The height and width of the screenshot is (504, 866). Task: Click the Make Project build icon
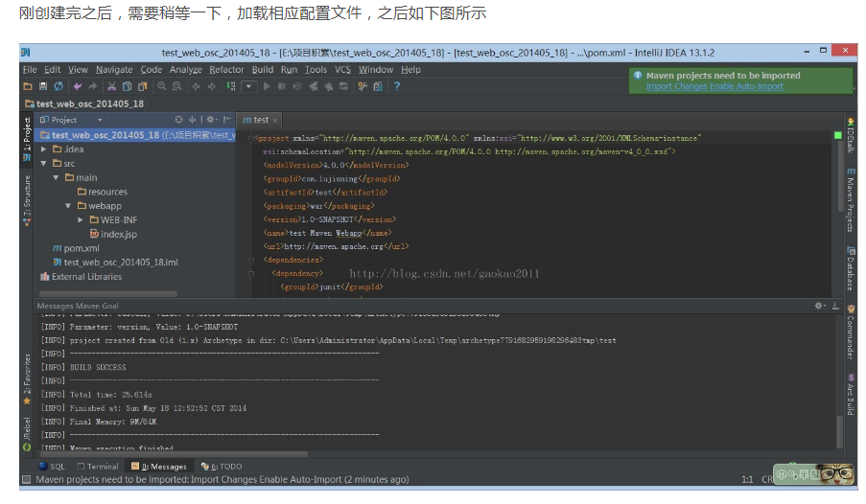coord(231,86)
